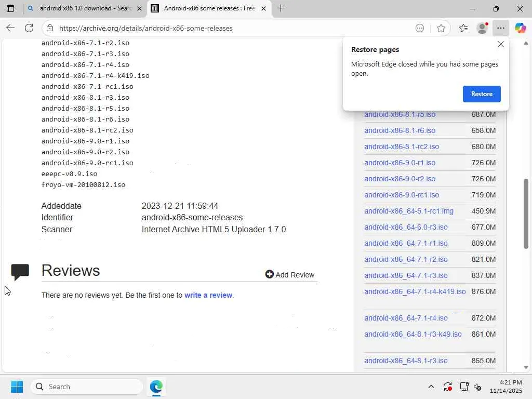Download android-x86_64-7.1-r4-k419.iso

(x=415, y=292)
